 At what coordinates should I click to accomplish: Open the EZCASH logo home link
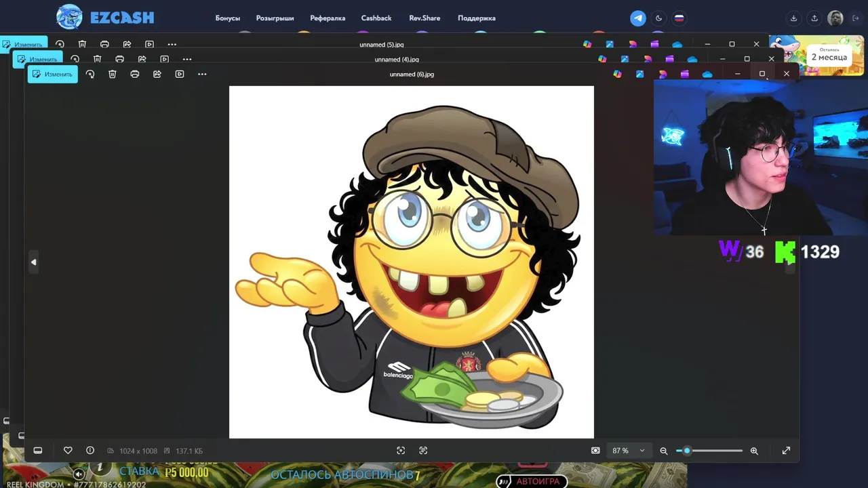[x=105, y=18]
